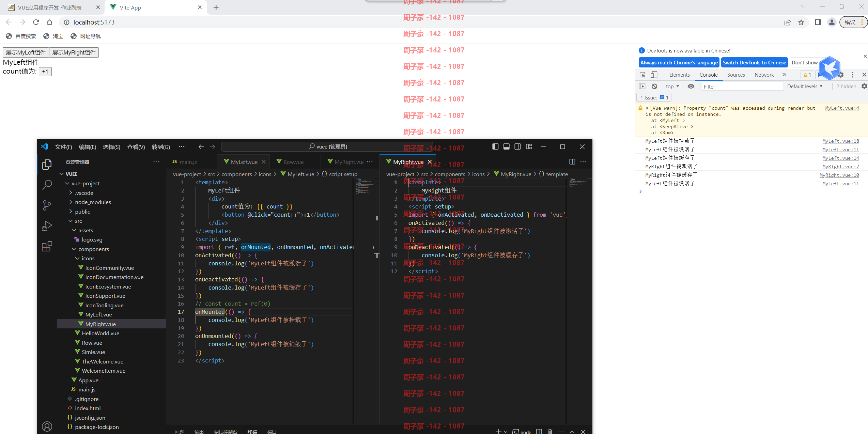Show more DevTools tabs chevron

(x=785, y=75)
